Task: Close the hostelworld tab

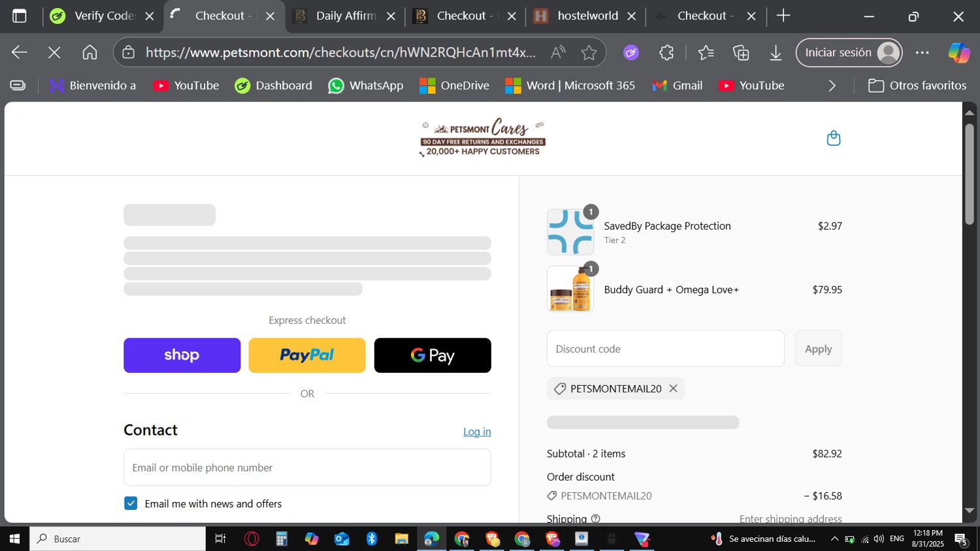Action: (x=631, y=16)
